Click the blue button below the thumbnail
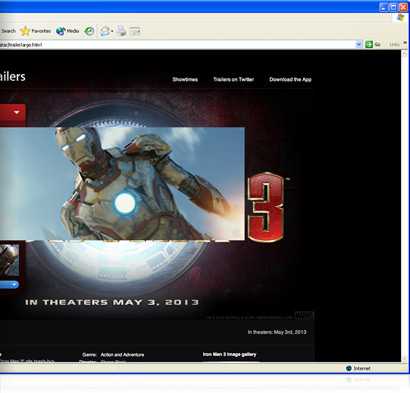 click(9, 285)
